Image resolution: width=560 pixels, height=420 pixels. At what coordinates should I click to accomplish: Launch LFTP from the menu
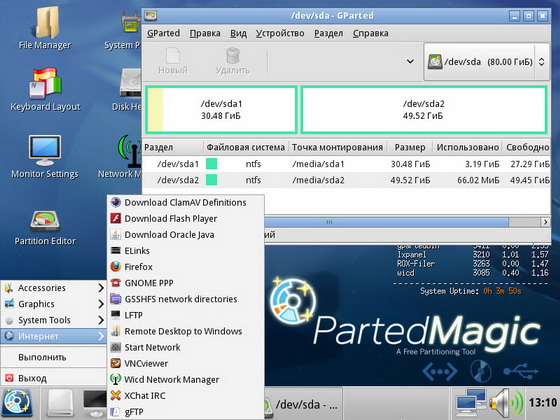pos(186,315)
